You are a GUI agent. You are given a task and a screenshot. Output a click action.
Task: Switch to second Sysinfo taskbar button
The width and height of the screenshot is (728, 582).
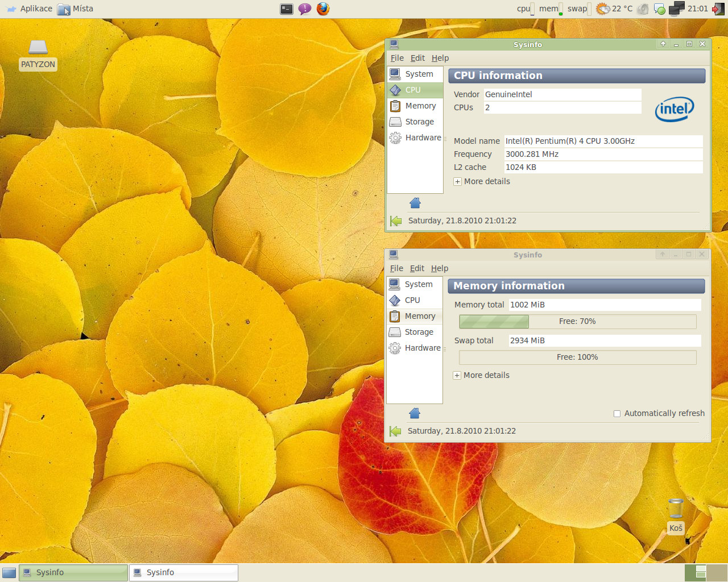[183, 572]
